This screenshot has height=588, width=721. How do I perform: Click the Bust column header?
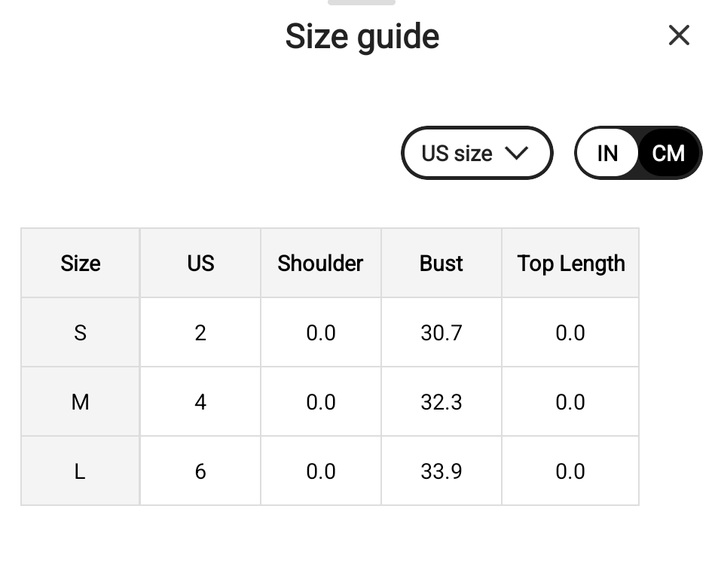[441, 264]
